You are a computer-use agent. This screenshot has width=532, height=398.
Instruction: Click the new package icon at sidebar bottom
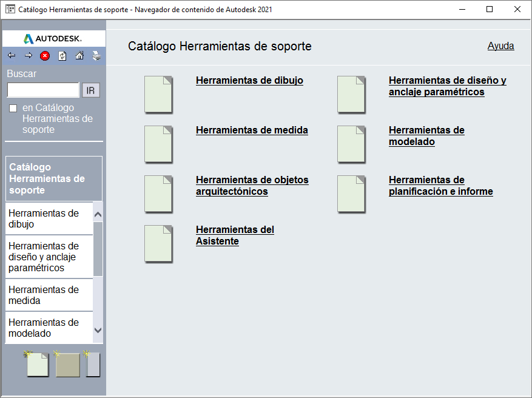(93, 365)
